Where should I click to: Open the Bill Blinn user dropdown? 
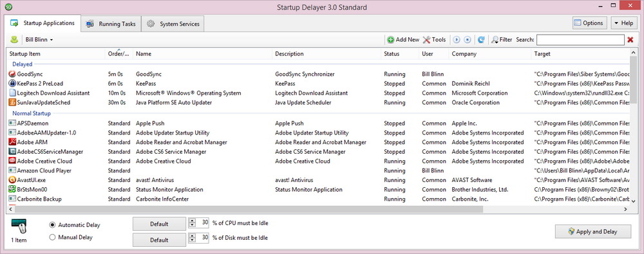click(39, 40)
